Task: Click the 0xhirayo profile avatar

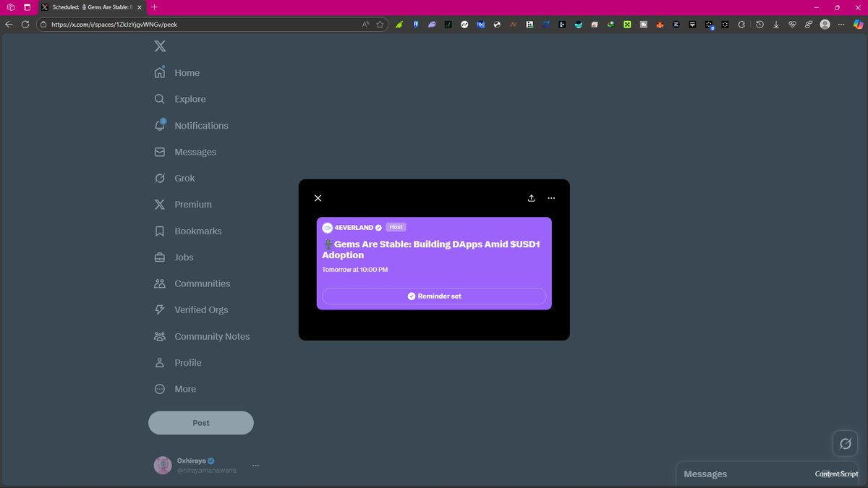Action: pyautogui.click(x=163, y=465)
